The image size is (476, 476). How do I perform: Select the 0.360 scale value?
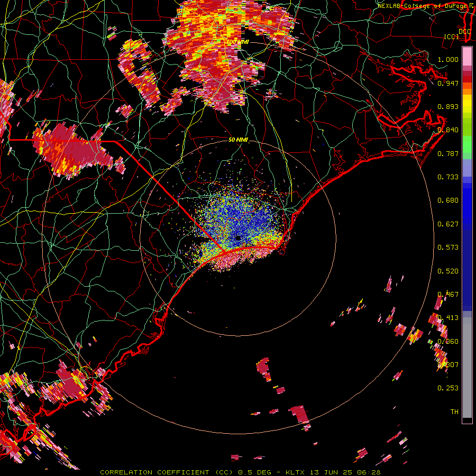point(448,342)
